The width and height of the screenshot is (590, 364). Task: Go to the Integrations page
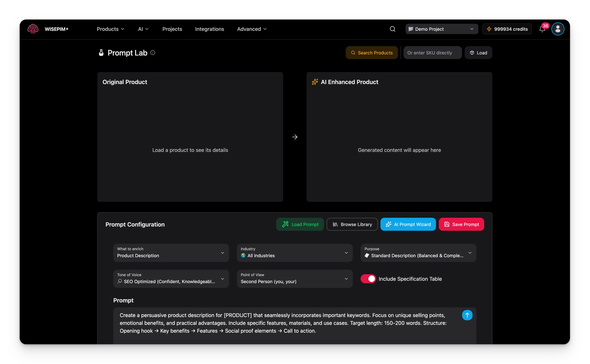(x=209, y=29)
